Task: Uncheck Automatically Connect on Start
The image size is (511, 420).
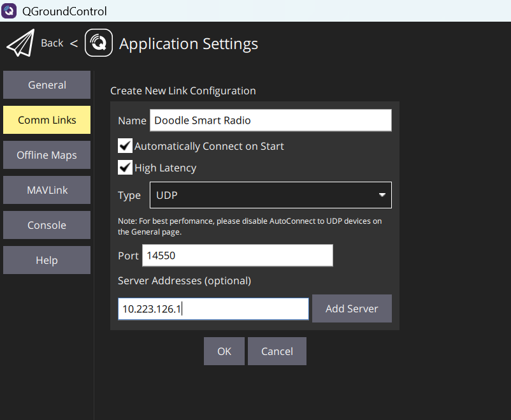Action: point(125,145)
